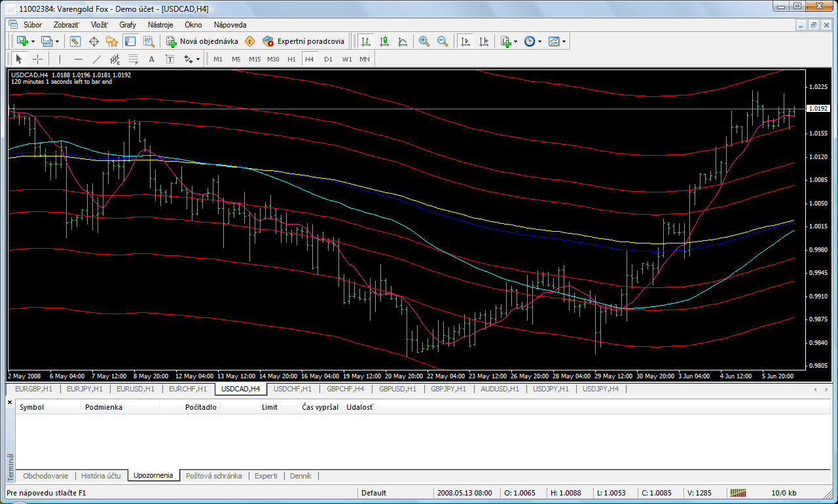Click the Expertní poradcovia button
The height and width of the screenshot is (504, 838).
click(303, 41)
